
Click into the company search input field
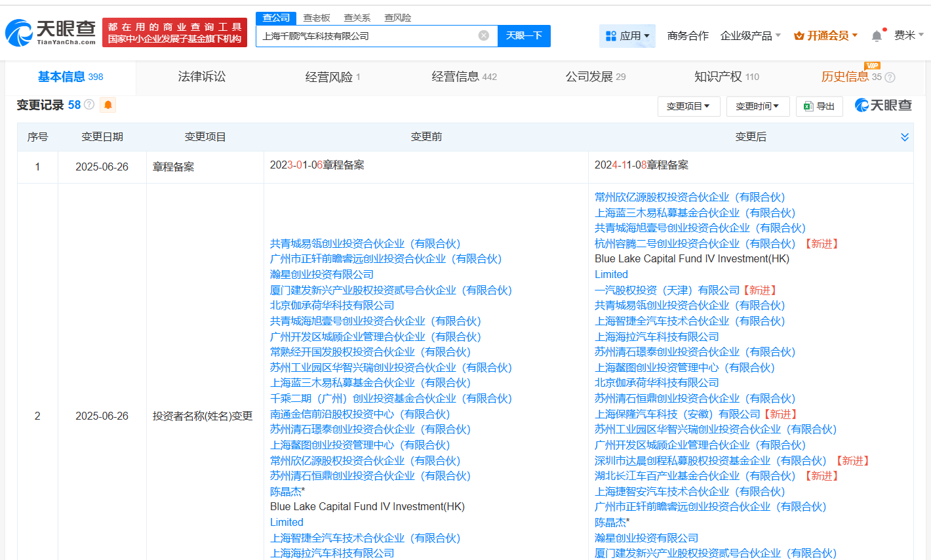(x=367, y=36)
